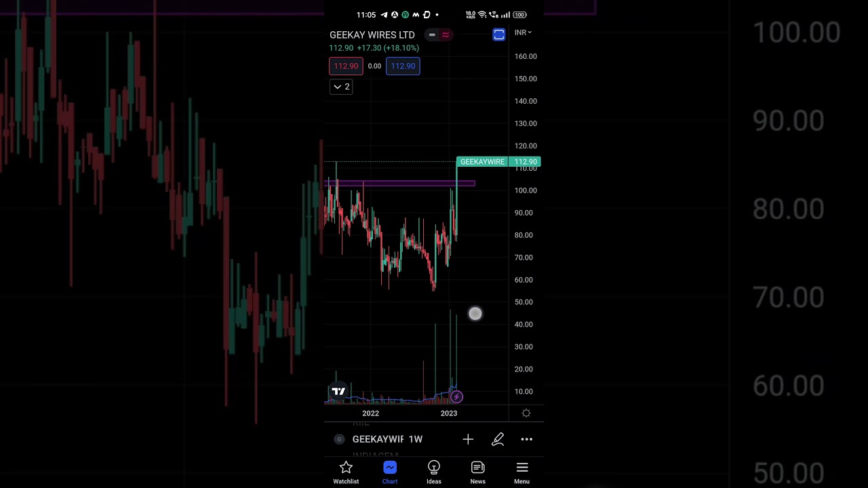Tap the TradingView logo

[x=338, y=391]
